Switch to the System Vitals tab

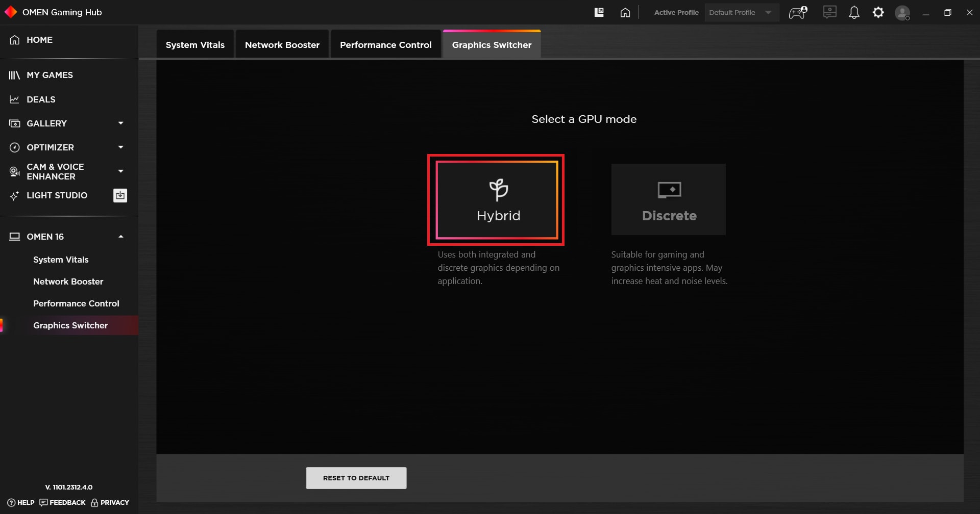click(195, 44)
